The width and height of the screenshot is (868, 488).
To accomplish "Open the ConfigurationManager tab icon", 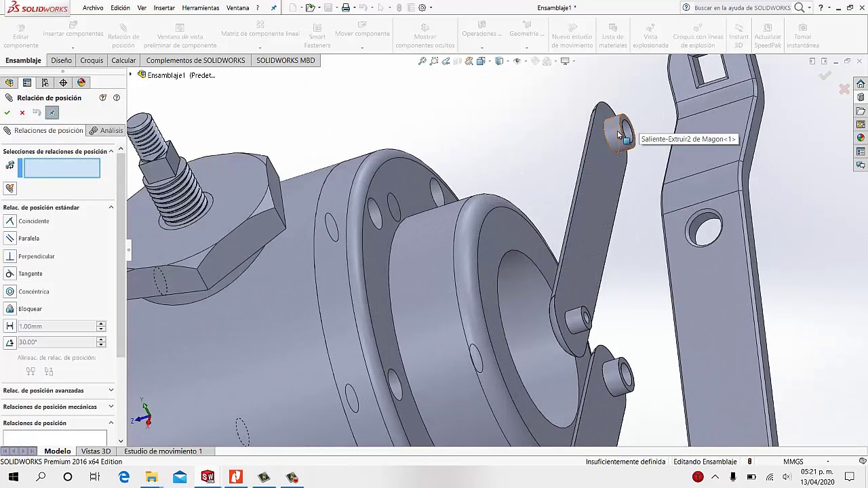I will (45, 83).
